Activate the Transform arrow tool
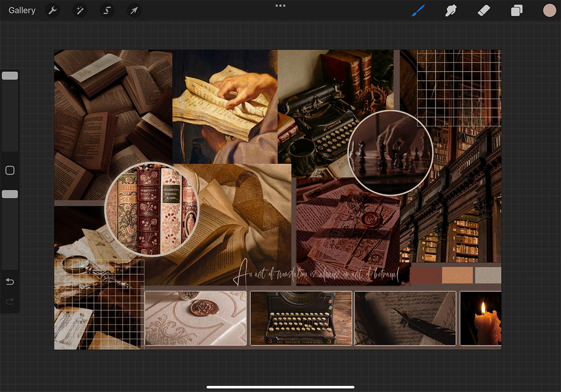Image resolution: width=561 pixels, height=392 pixels. (x=134, y=10)
